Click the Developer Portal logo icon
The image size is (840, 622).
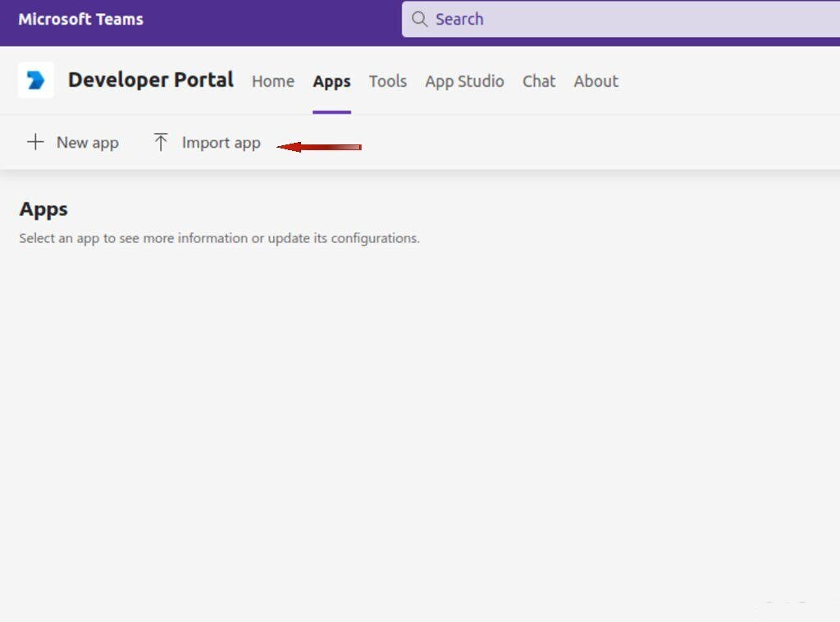(36, 80)
